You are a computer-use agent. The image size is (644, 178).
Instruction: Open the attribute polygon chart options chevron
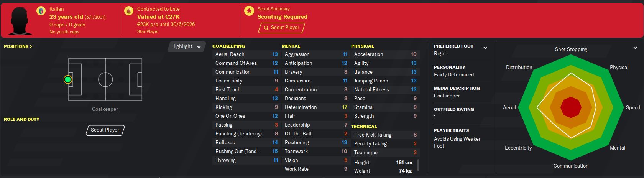pos(636,48)
